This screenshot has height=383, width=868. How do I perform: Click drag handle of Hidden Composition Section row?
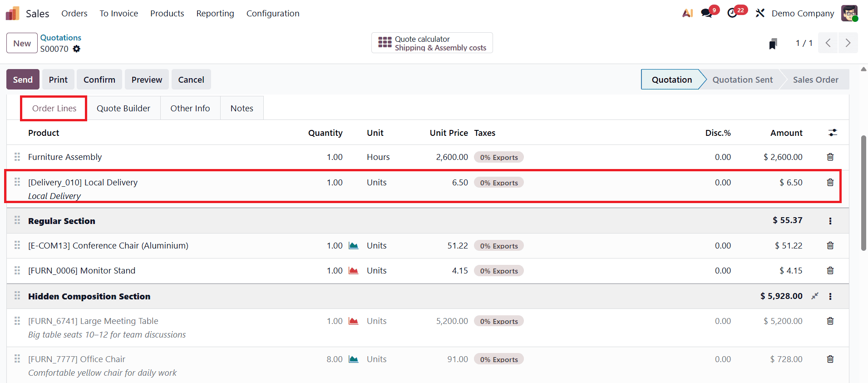pos(17,296)
